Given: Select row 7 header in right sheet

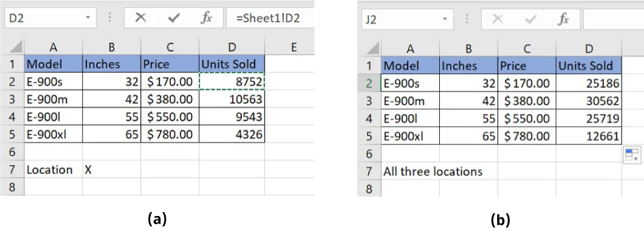Looking at the screenshot, I should coord(369,171).
